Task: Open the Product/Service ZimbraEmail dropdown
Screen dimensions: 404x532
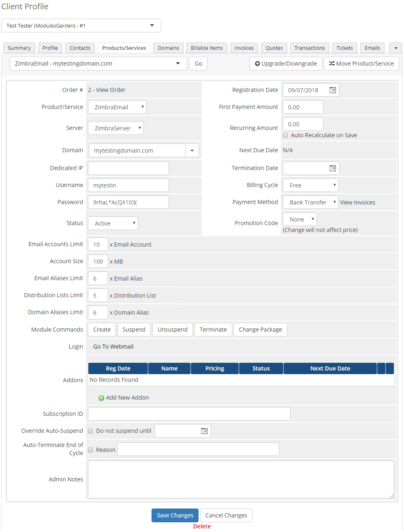Action: [x=117, y=107]
